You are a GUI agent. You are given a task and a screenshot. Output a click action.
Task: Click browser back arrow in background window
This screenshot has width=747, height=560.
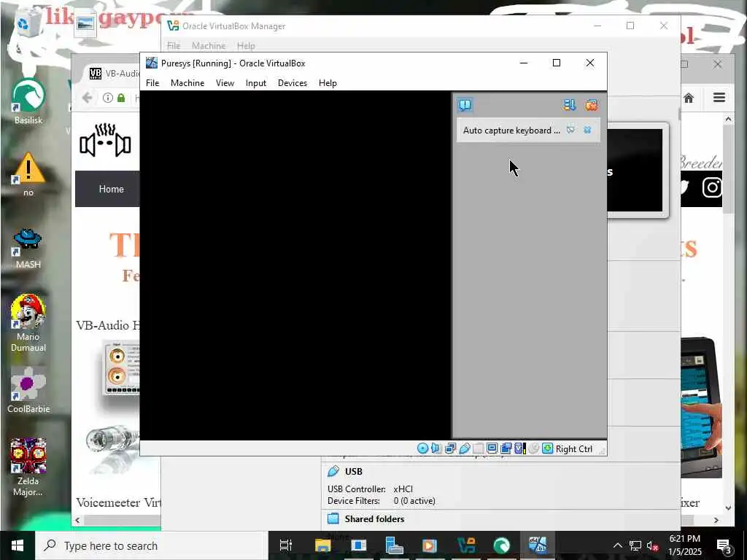click(x=88, y=98)
